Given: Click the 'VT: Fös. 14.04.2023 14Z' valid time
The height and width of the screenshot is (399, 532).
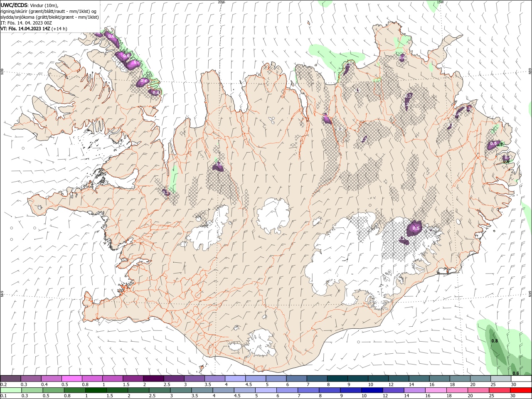Looking at the screenshot, I should (25, 29).
